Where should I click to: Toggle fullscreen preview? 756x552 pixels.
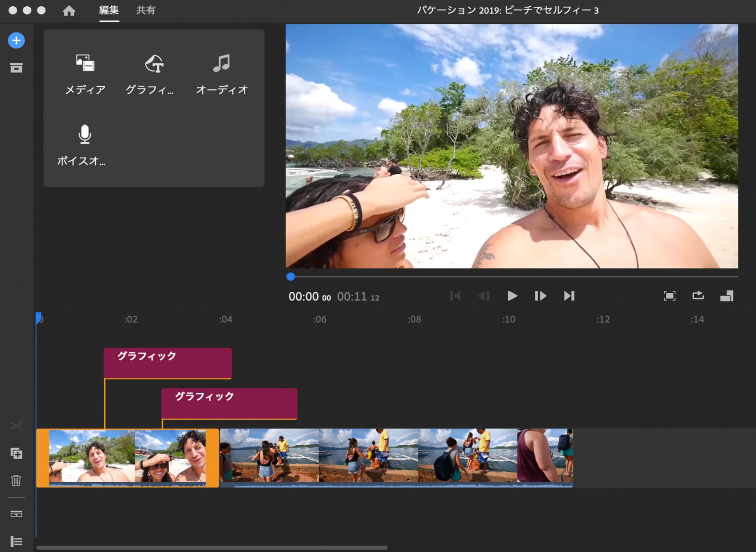pos(669,296)
